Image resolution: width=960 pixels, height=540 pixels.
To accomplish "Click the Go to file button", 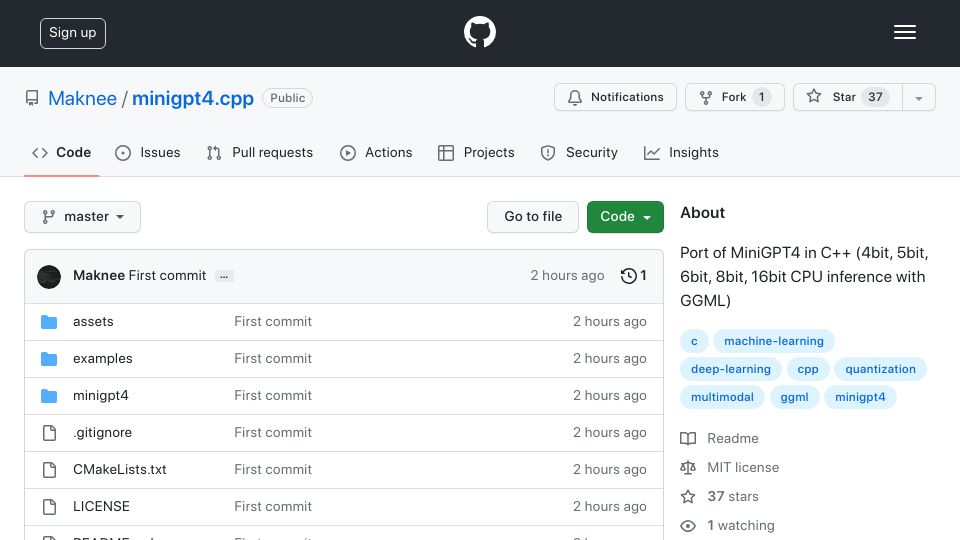I will tap(533, 217).
